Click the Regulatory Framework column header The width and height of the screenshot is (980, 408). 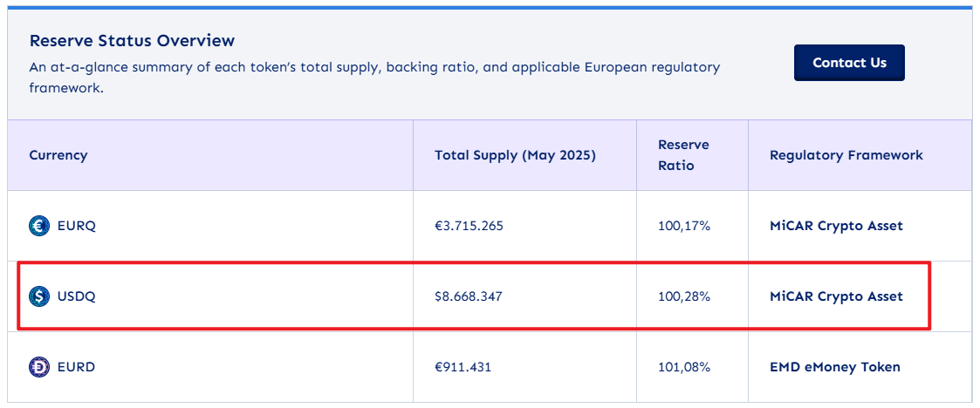846,155
